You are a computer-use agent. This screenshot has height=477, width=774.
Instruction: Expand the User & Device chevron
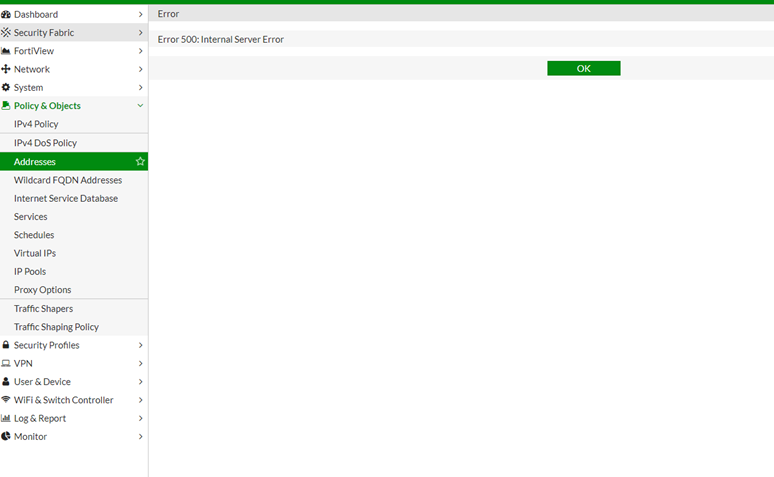pyautogui.click(x=140, y=382)
